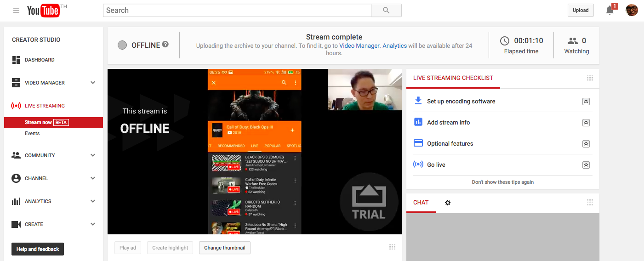Expand Go live tip

coord(586,165)
